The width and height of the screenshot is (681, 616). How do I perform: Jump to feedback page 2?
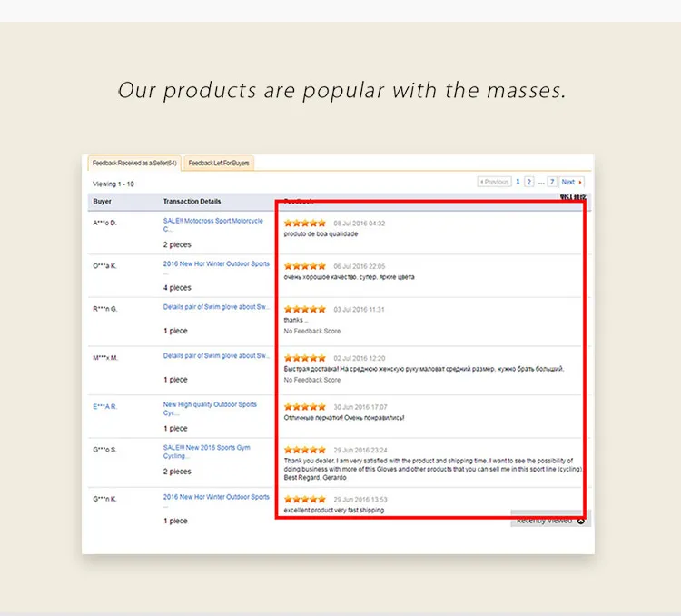pyautogui.click(x=529, y=182)
